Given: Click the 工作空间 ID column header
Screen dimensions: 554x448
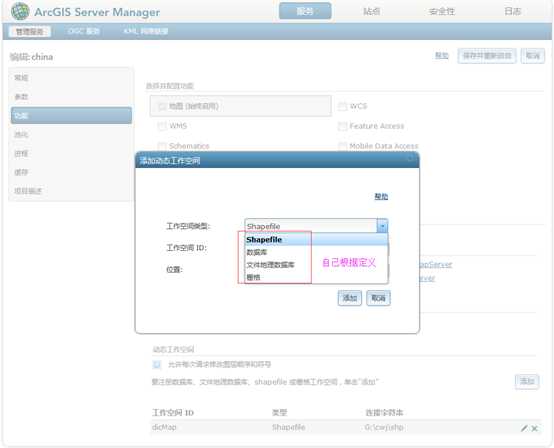Looking at the screenshot, I should (173, 412).
